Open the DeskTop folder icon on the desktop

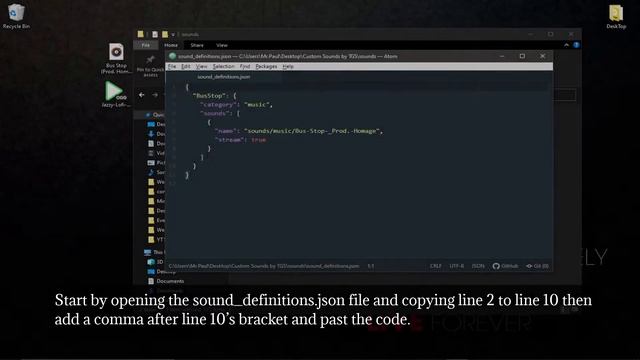tap(616, 16)
